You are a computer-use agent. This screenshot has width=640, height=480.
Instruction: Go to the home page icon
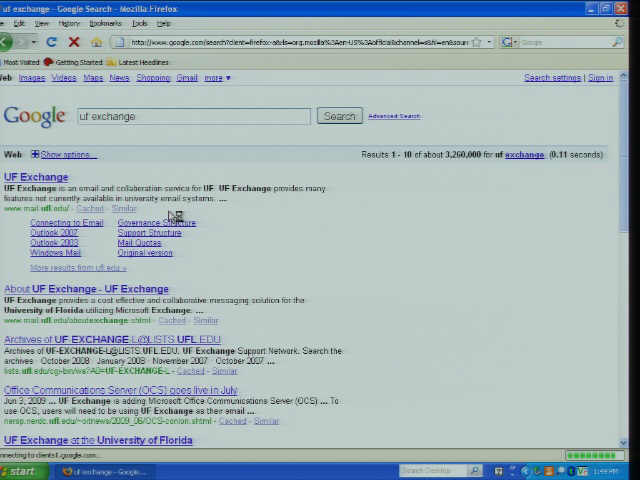pos(96,42)
